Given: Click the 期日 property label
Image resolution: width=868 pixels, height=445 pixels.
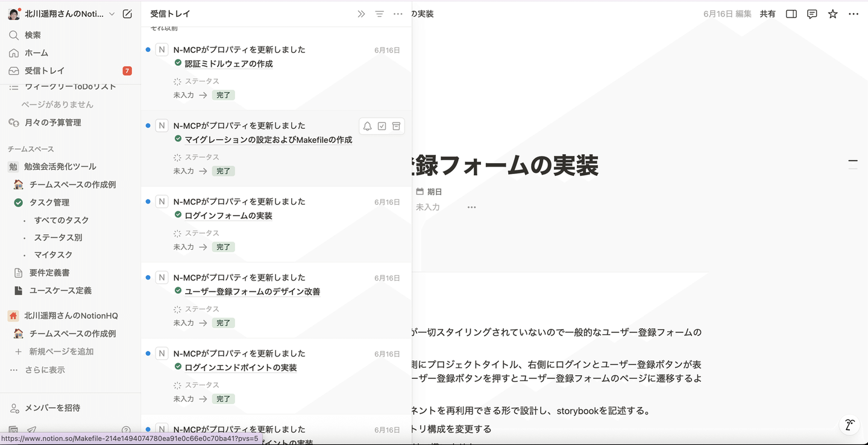Looking at the screenshot, I should [x=435, y=191].
